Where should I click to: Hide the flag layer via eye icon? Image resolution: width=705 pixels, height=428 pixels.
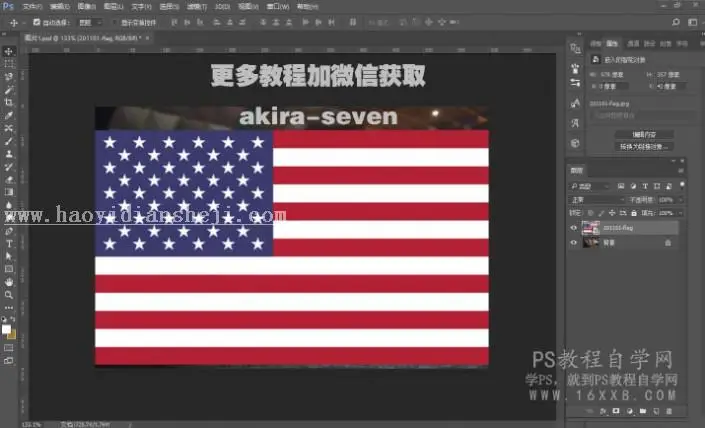point(573,228)
